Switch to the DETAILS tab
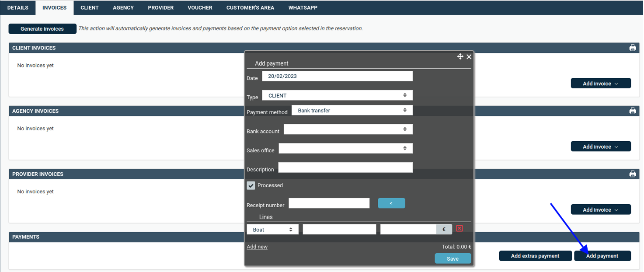Image resolution: width=644 pixels, height=272 pixels. [18, 8]
